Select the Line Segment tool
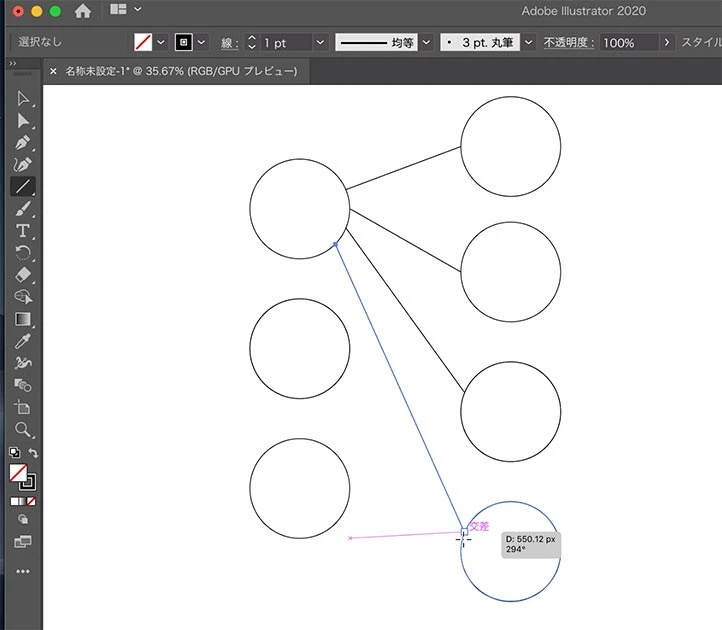The height and width of the screenshot is (630, 722). pyautogui.click(x=23, y=187)
